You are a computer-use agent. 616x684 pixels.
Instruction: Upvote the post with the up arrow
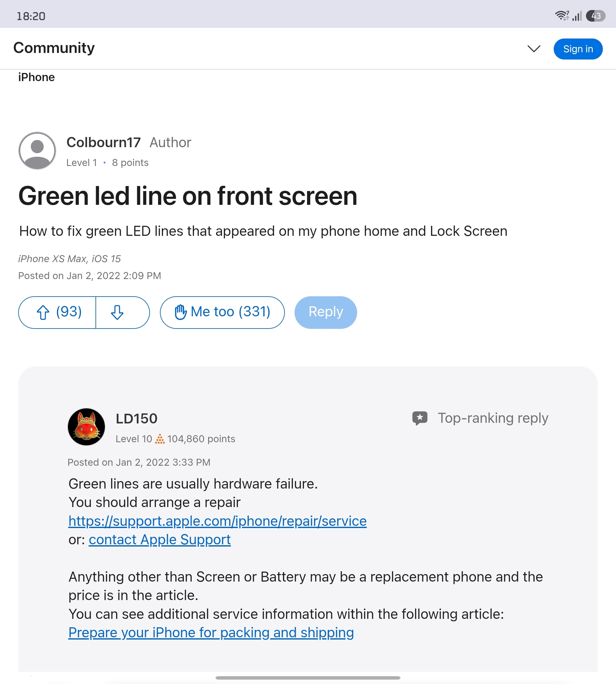tap(43, 312)
